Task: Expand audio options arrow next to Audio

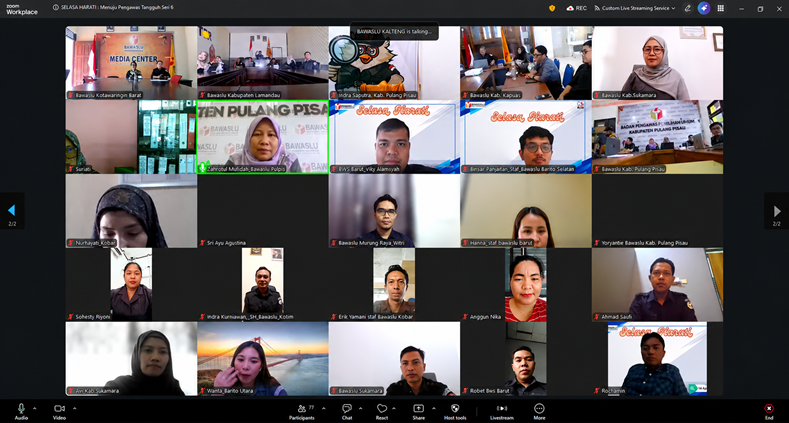Action: (35, 408)
